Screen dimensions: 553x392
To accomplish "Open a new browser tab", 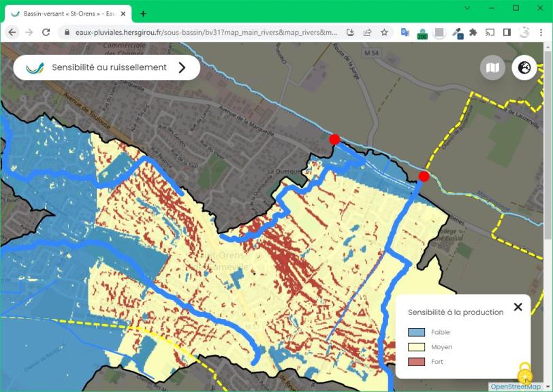I will [143, 14].
